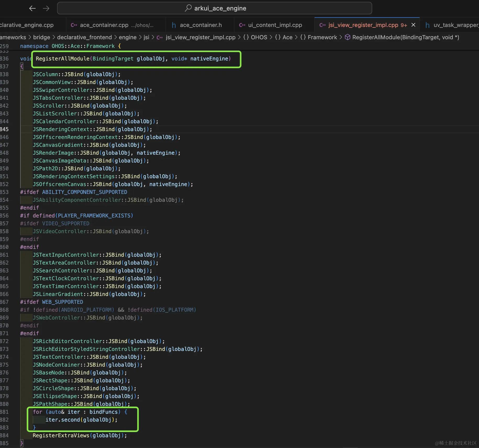479x448 pixels.
Task: Click RegisterAllModule in the function signature
Action: point(63,59)
